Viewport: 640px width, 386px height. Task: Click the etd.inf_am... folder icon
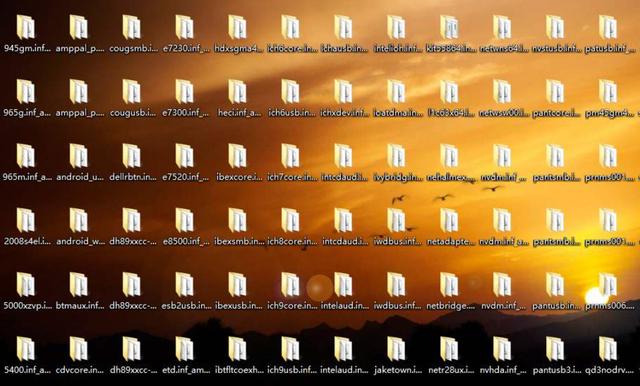184,348
